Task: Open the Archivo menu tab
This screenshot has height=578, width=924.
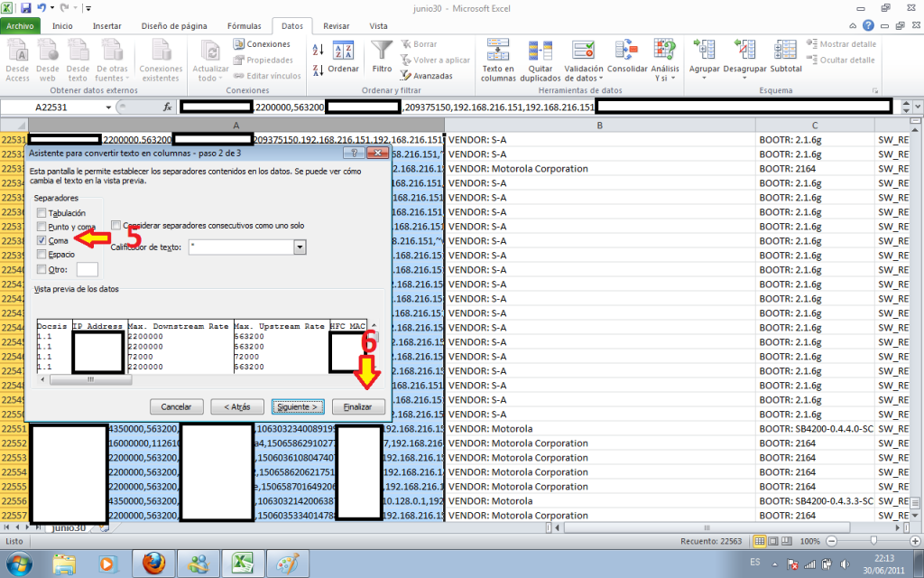Action: tap(23, 26)
